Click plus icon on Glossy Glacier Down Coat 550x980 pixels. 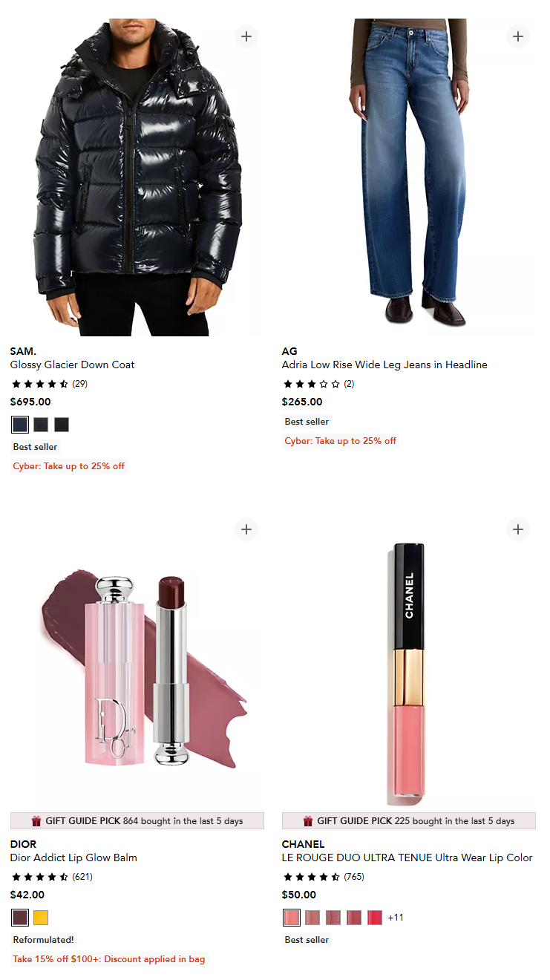pos(246,36)
